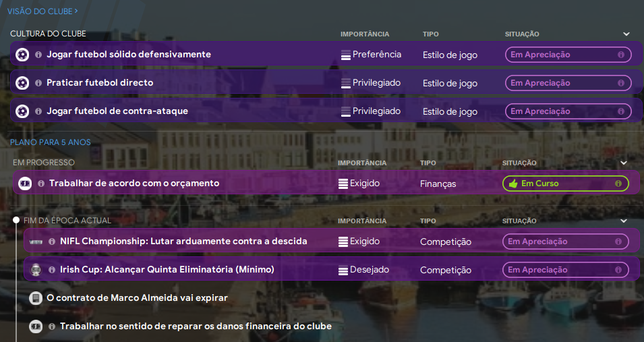Click Competição type in Irish Cup row
Viewport: 644px width, 342px height.
[446, 270]
